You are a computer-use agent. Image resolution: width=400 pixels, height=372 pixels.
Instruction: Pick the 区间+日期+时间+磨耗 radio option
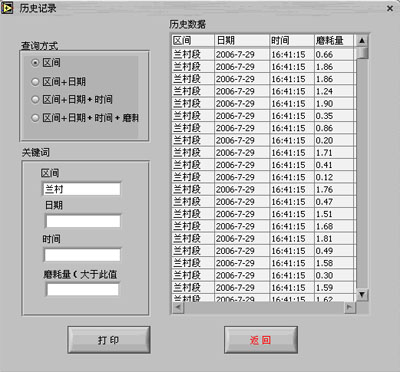coord(35,118)
